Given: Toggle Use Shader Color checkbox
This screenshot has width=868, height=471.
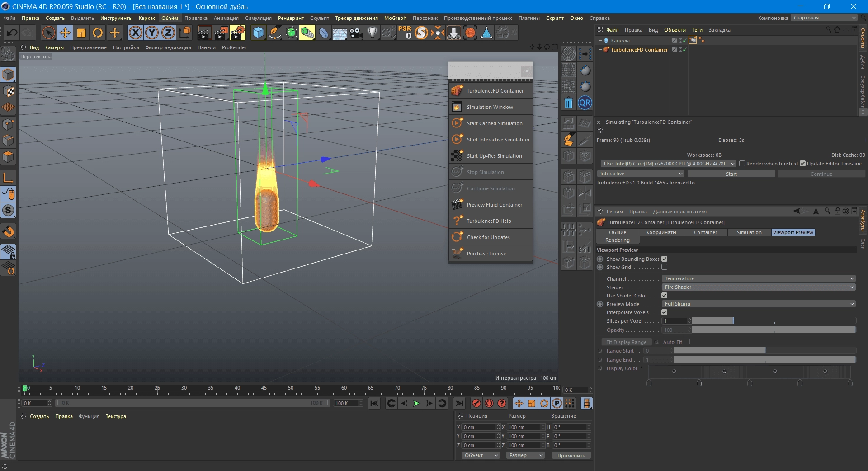Looking at the screenshot, I should click(664, 296).
